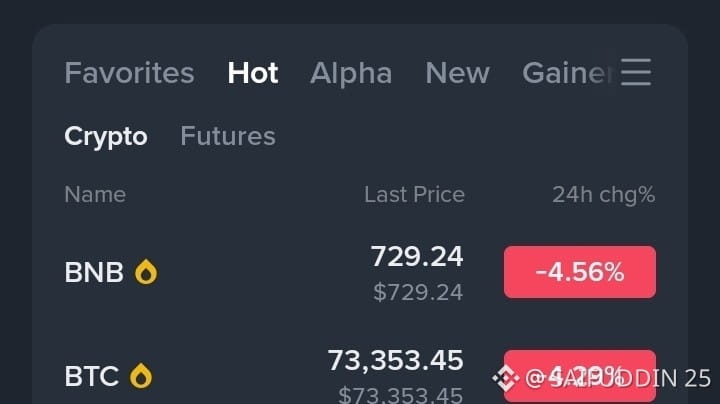Open the market list menu icon
The width and height of the screenshot is (720, 404).
(636, 73)
